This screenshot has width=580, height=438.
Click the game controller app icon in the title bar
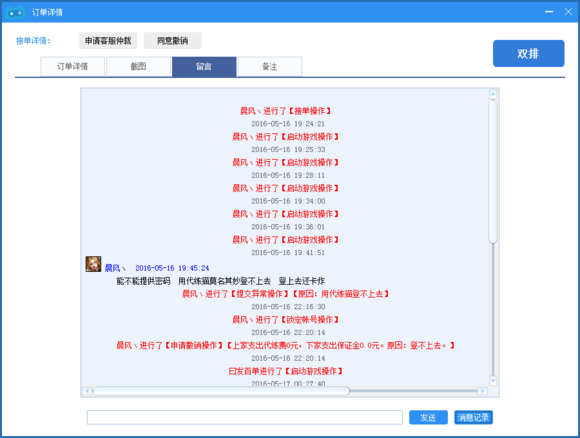tap(16, 13)
